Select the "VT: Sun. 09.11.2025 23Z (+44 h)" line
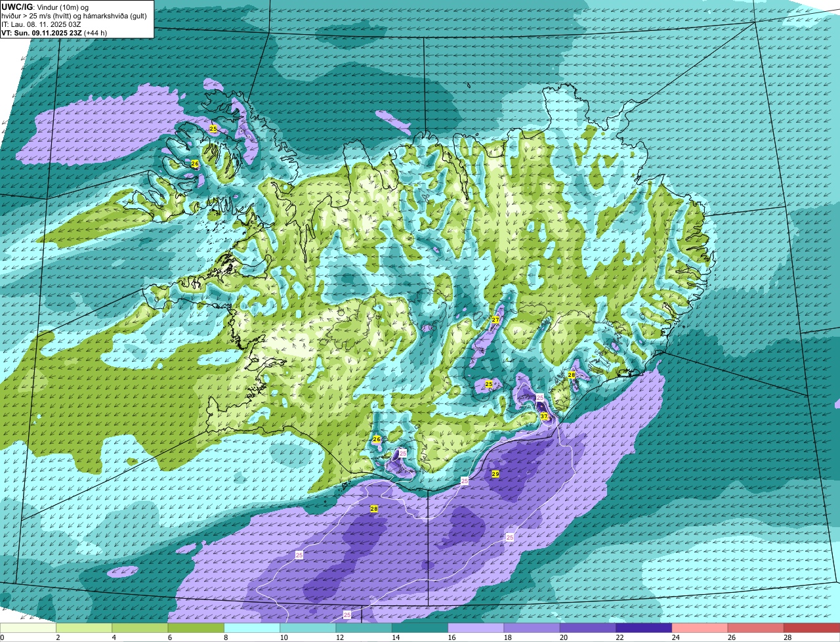This screenshot has height=642, width=840. (54, 32)
